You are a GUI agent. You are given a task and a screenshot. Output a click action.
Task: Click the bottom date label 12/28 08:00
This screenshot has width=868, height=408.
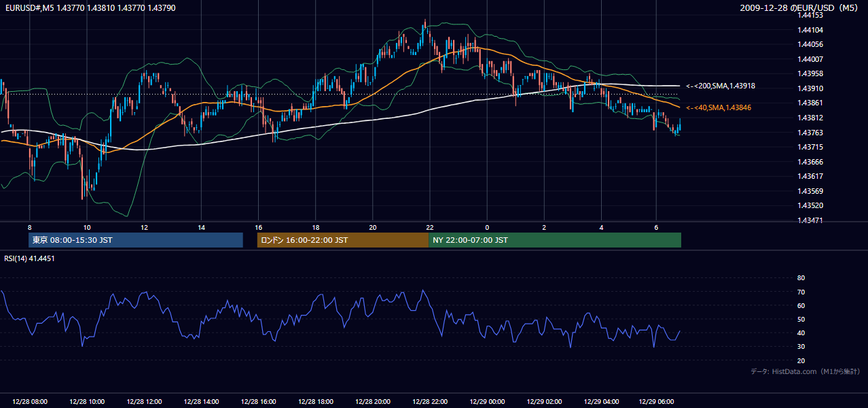point(29,402)
